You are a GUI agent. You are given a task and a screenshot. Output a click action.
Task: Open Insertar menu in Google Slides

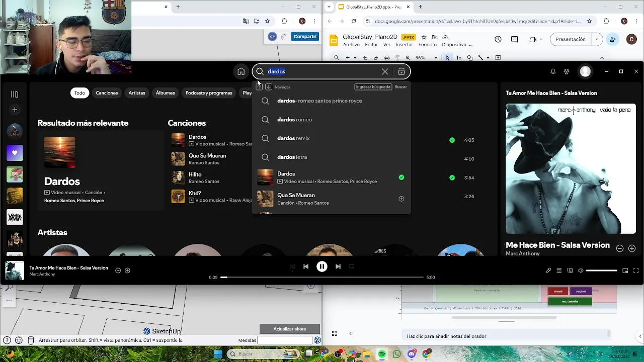pyautogui.click(x=405, y=45)
